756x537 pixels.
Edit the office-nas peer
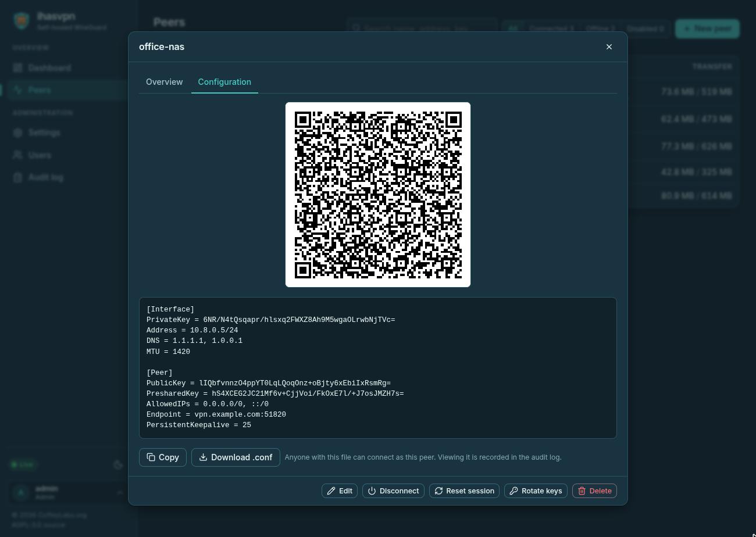click(340, 491)
